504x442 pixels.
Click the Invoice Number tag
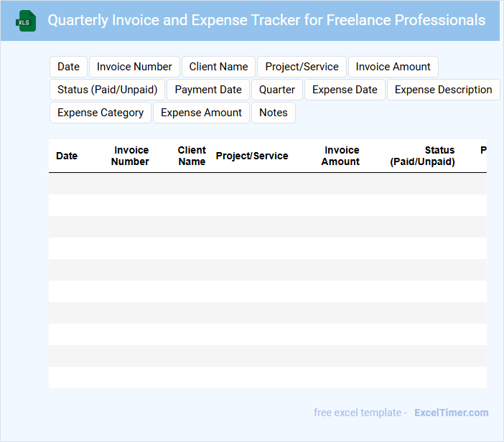click(x=134, y=67)
